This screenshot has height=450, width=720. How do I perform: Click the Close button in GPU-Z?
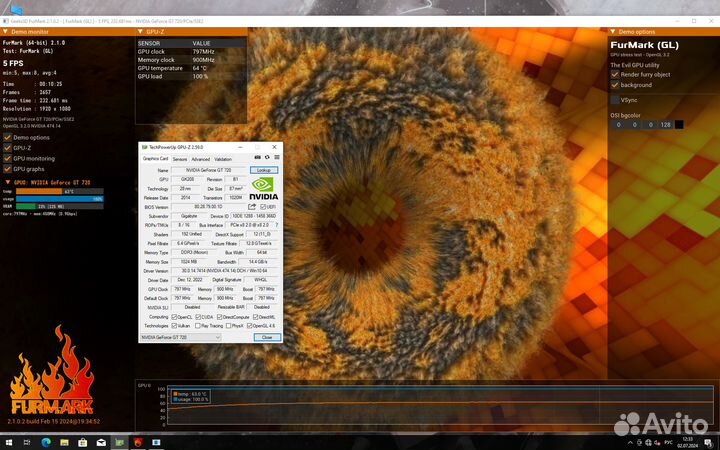[x=266, y=338]
